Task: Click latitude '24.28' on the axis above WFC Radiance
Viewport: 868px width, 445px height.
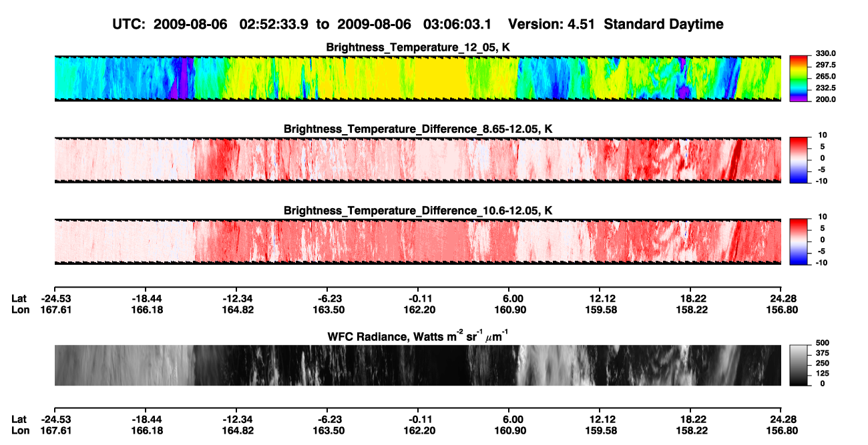Action: coord(781,298)
